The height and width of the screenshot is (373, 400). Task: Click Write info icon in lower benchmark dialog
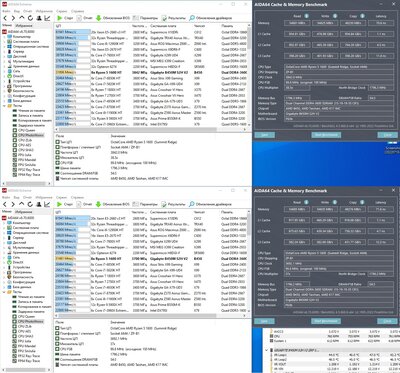point(334,202)
